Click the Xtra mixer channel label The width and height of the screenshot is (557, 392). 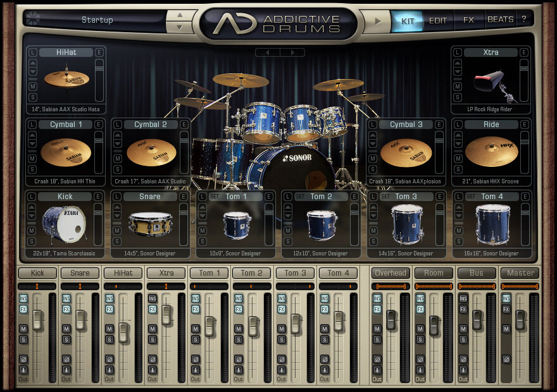166,273
